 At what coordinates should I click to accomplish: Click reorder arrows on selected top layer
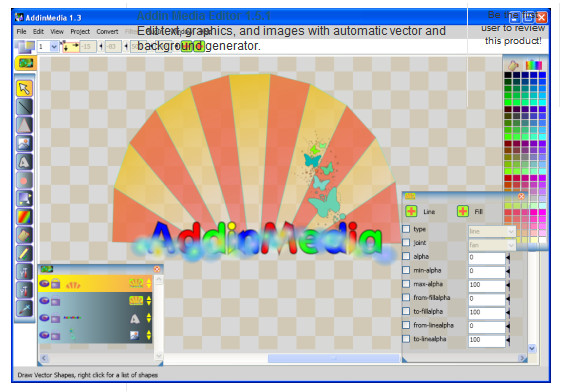pyautogui.click(x=149, y=283)
